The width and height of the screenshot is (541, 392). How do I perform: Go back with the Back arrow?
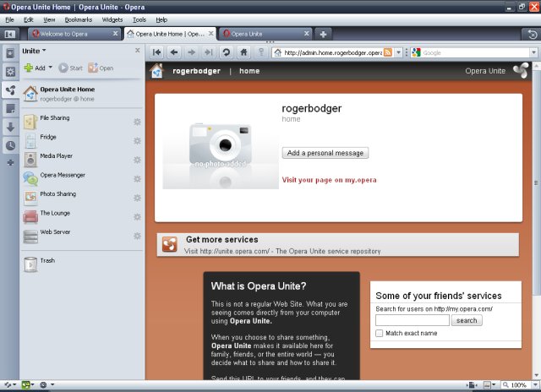(174, 52)
